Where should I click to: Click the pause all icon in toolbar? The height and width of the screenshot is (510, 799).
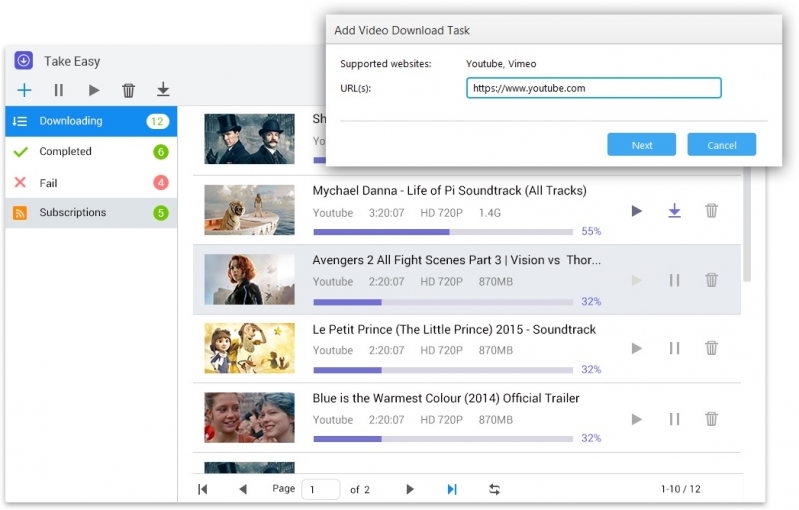click(59, 90)
